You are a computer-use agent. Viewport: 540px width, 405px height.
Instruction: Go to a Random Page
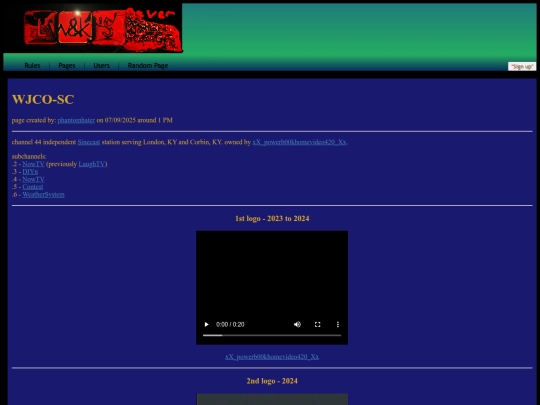coord(148,65)
